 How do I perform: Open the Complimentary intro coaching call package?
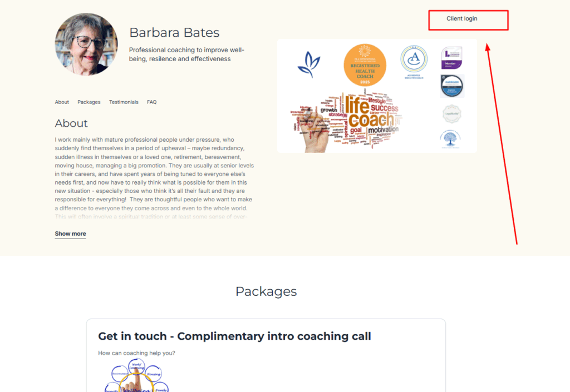click(234, 336)
